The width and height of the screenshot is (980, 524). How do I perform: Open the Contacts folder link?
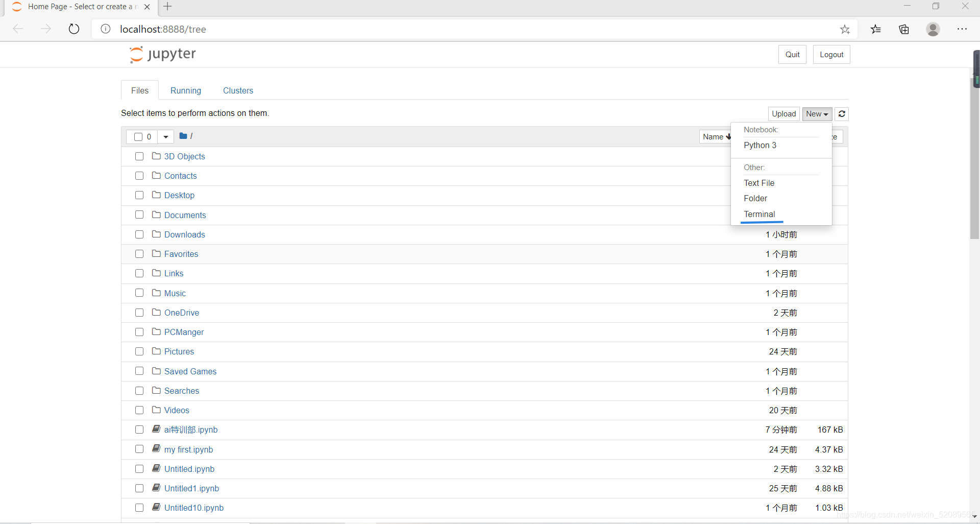click(181, 176)
